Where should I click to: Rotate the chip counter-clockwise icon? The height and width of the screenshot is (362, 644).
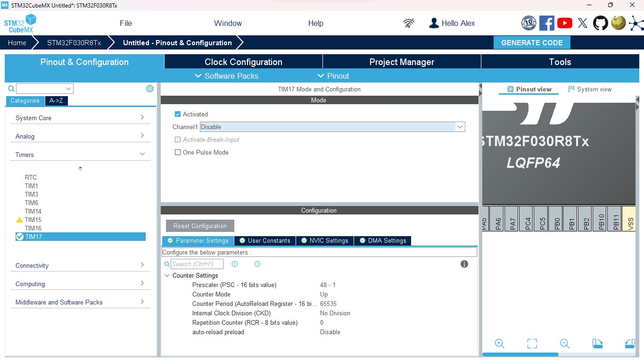[630, 344]
